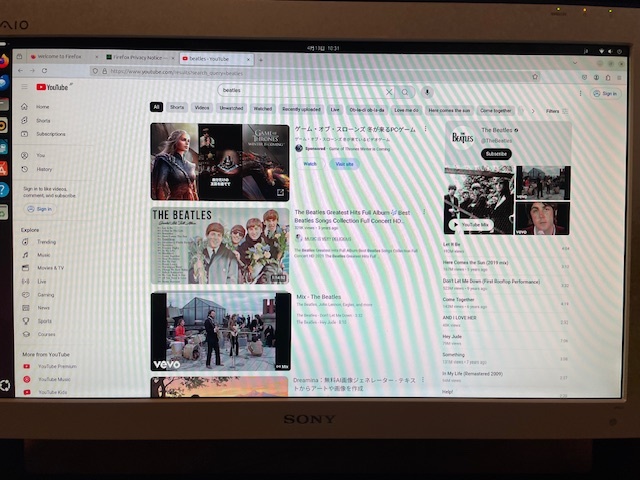Open YouTube settings three-dot menu
Screen dimensions: 640x480
click(580, 93)
